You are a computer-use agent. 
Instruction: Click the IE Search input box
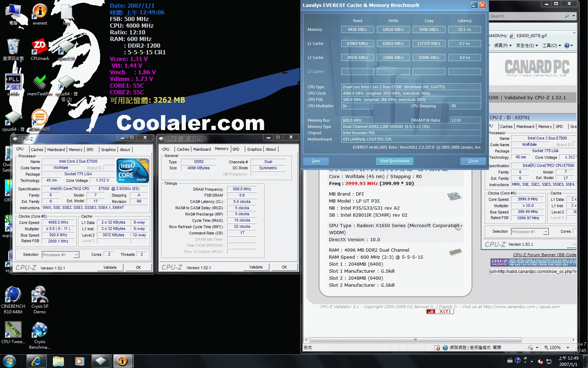click(x=526, y=16)
